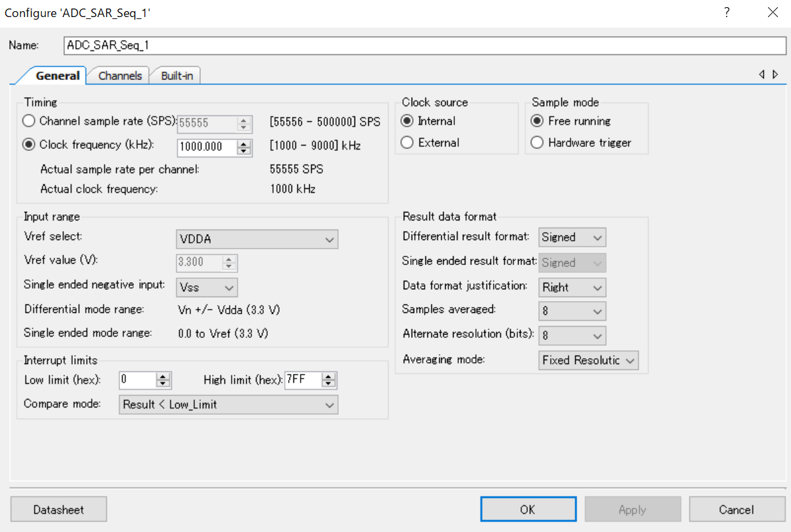Select Channel sample rate radio button
This screenshot has width=791, height=532.
pos(30,121)
